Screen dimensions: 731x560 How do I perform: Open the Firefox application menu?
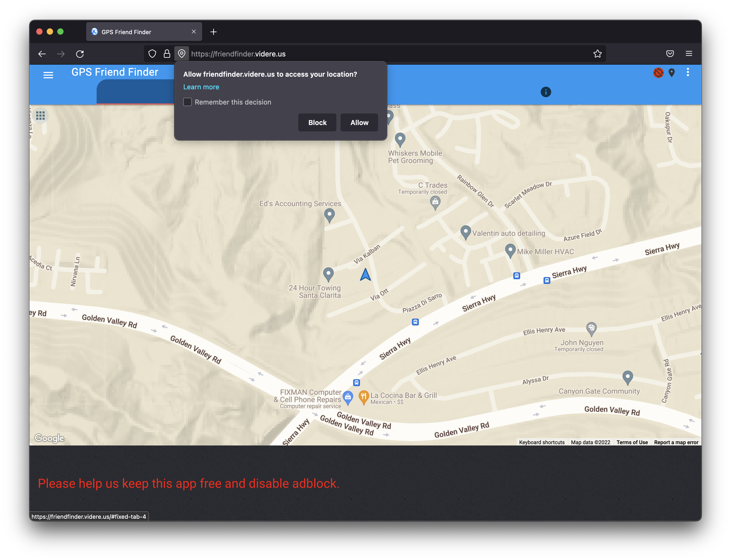(x=689, y=54)
